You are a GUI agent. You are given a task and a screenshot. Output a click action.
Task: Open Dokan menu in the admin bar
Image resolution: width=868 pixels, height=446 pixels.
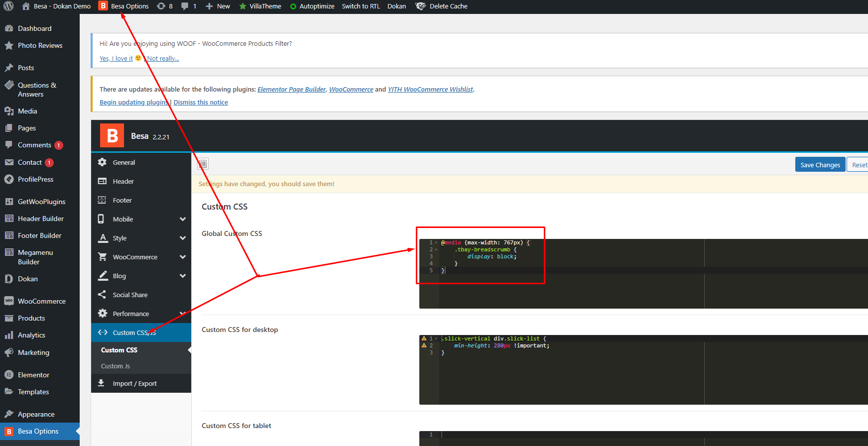pyautogui.click(x=396, y=6)
